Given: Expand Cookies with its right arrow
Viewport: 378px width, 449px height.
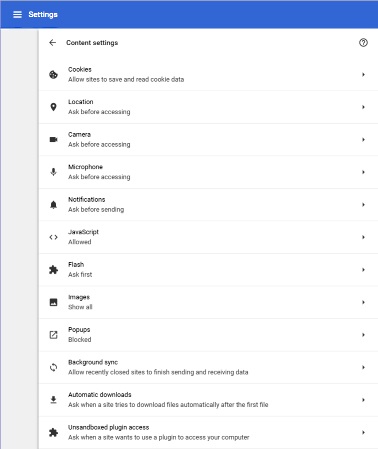Looking at the screenshot, I should [x=363, y=74].
